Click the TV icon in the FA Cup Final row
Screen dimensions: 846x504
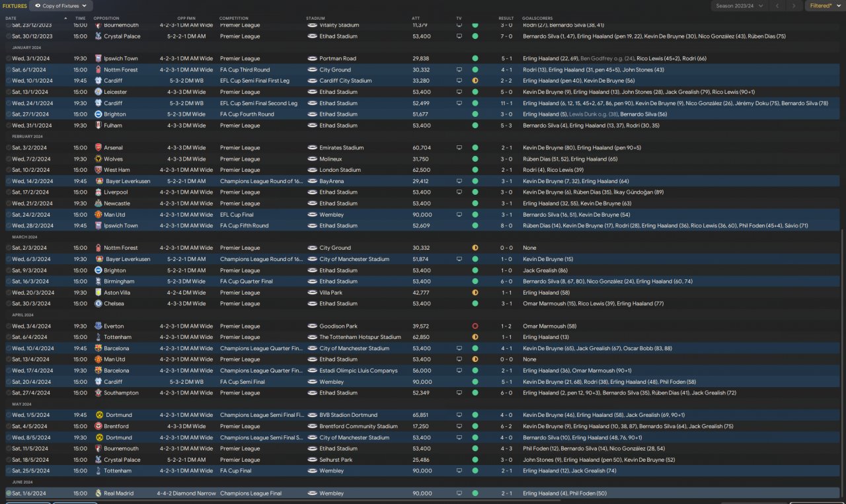(459, 471)
